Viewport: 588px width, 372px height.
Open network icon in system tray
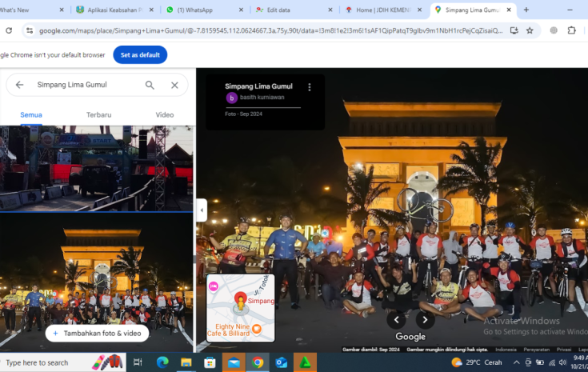point(552,362)
